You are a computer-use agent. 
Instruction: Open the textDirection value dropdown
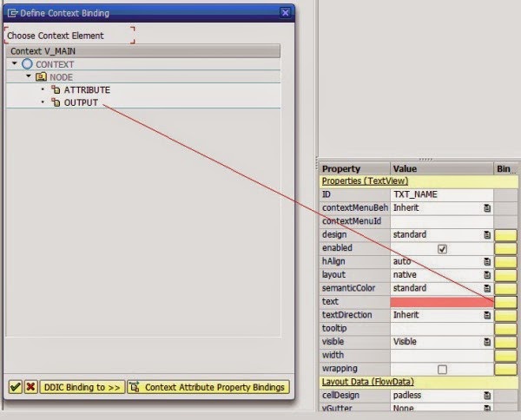pos(487,315)
